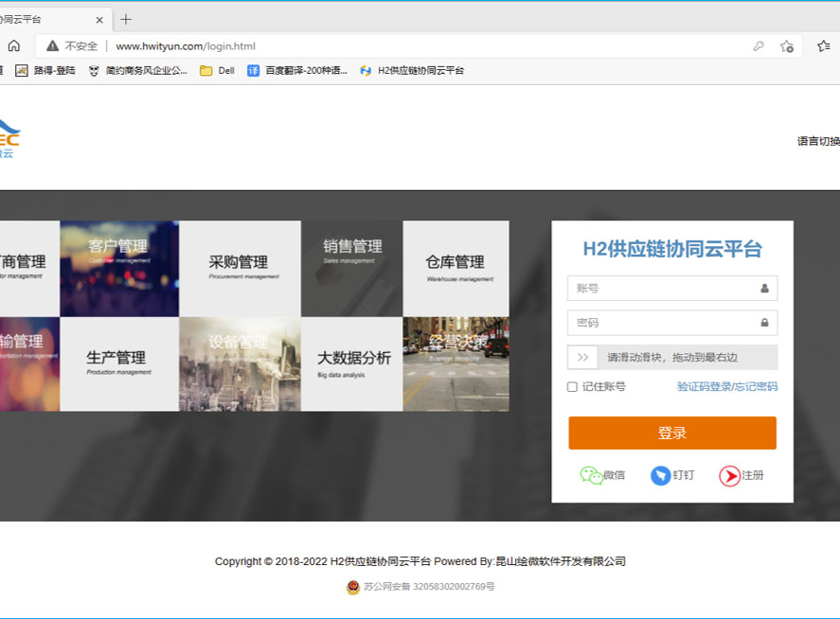
Task: Open the 路得-登陆 bookmark
Action: tap(45, 71)
